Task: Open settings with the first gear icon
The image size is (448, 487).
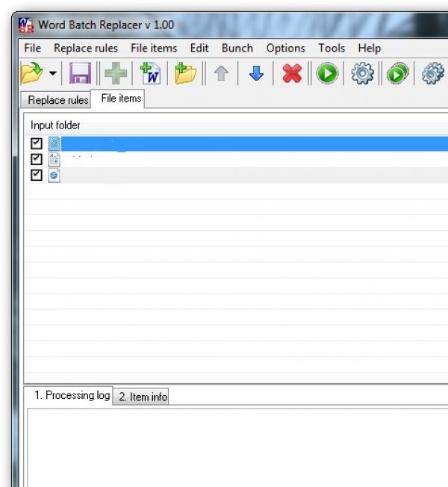Action: click(362, 73)
